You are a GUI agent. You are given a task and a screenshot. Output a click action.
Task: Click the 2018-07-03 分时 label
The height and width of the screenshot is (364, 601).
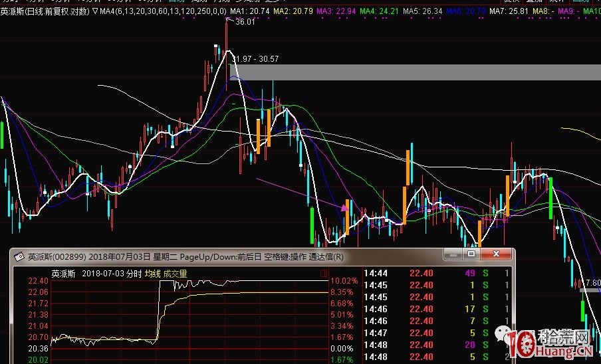pos(112,274)
